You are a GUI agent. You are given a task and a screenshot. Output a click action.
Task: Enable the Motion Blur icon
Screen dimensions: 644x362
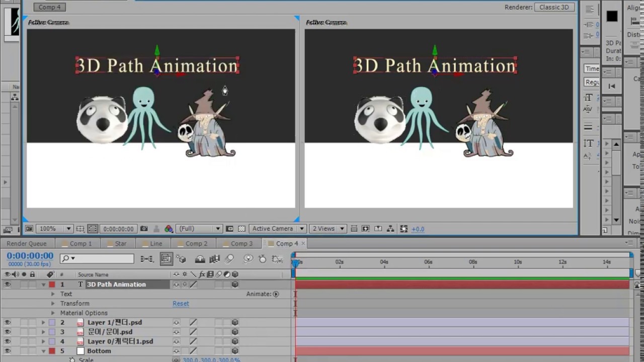click(229, 259)
